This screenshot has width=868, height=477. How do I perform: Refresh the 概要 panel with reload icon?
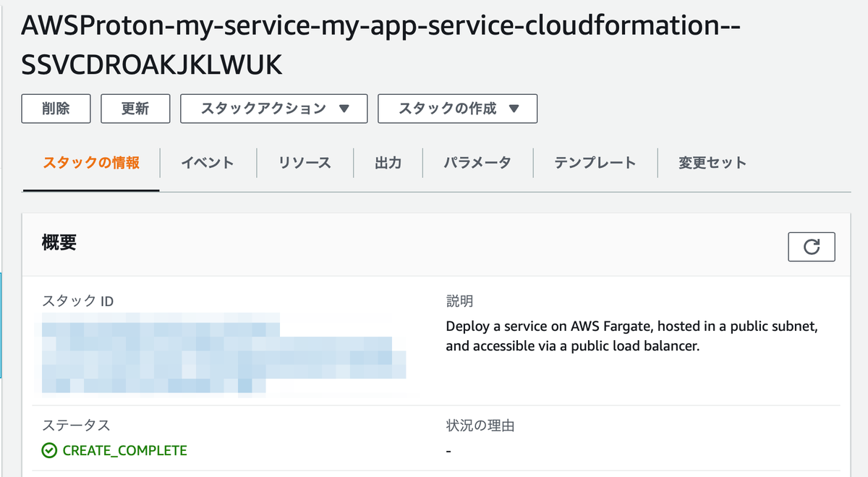tap(812, 247)
